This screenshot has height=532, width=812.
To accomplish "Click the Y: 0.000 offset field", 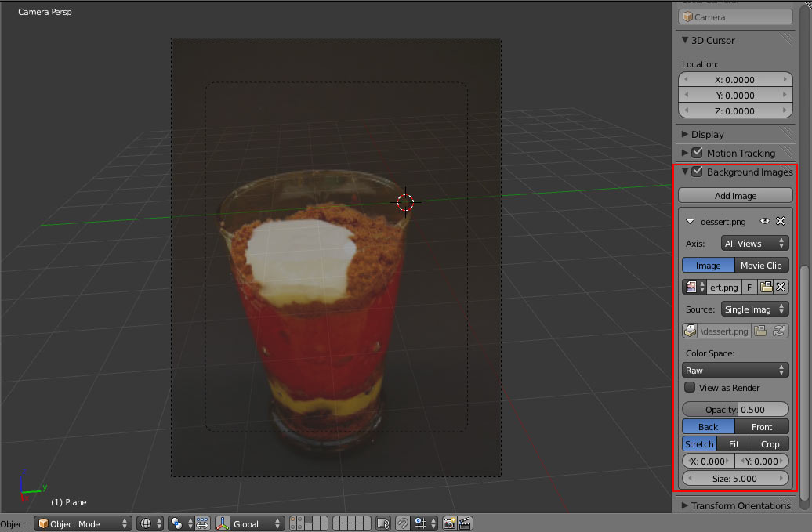I will tap(762, 461).
